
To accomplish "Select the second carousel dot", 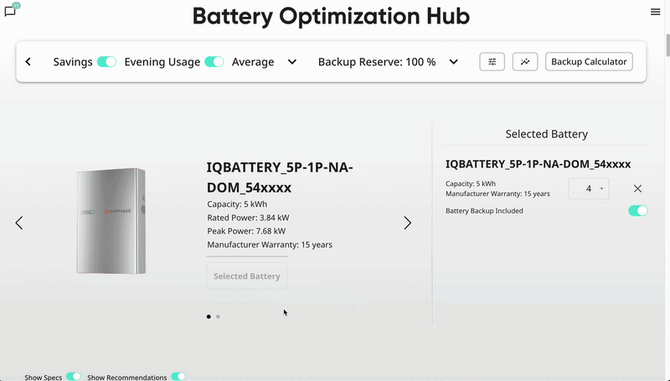I will click(x=218, y=317).
